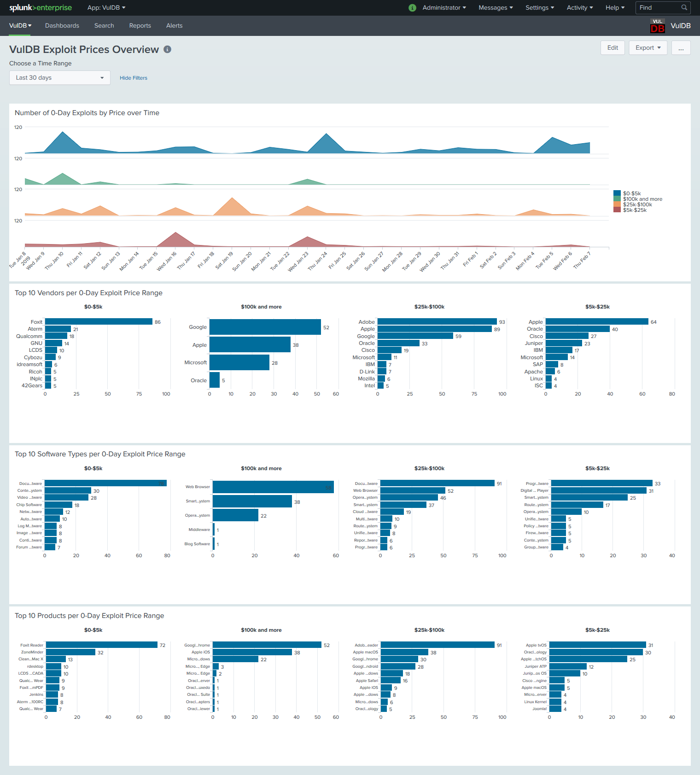Click the Hide Filters link
The image size is (700, 775).
coord(134,78)
